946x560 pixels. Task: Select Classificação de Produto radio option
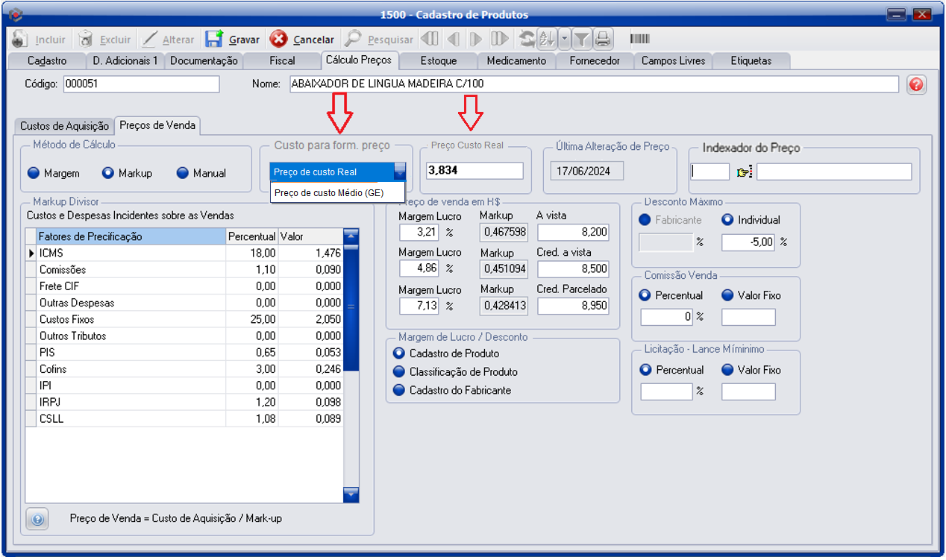(399, 371)
